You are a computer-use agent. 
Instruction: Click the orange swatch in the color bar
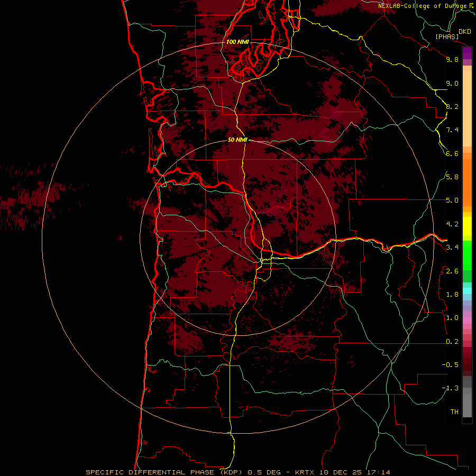pyautogui.click(x=467, y=182)
